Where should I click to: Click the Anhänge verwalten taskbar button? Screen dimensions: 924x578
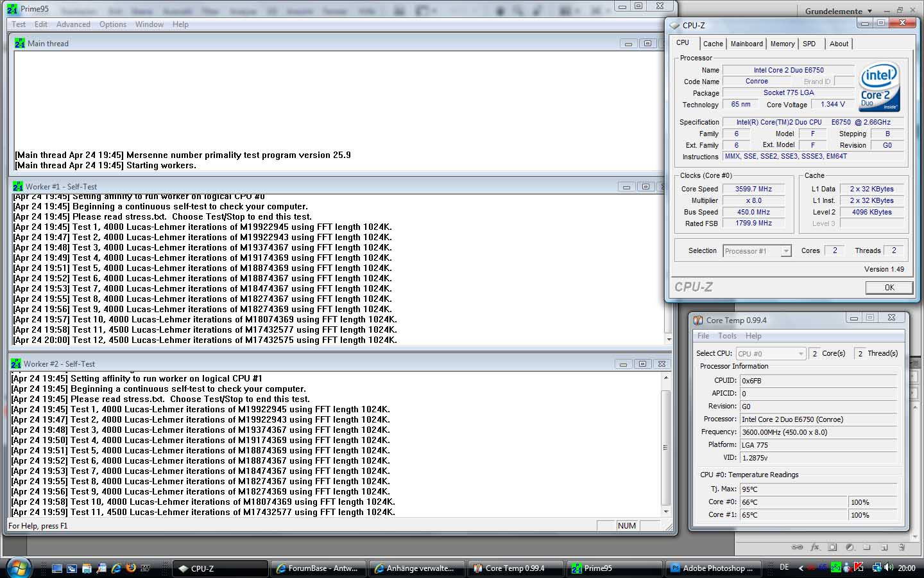(416, 568)
